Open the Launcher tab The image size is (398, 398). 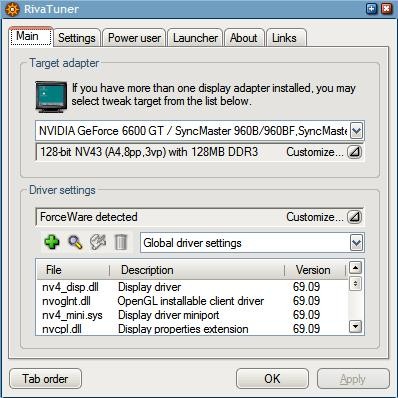tap(195, 38)
